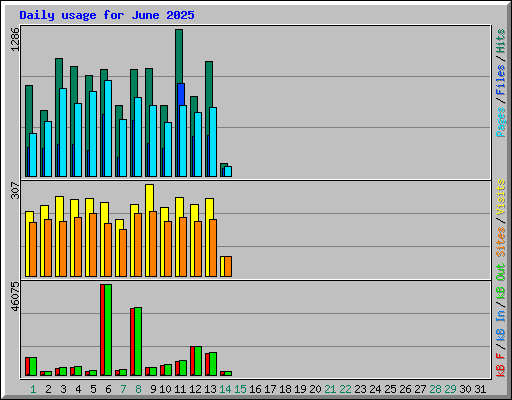Click the tallest green hits bar for day 11
Screen dimensions: 512x400
pyautogui.click(x=179, y=56)
